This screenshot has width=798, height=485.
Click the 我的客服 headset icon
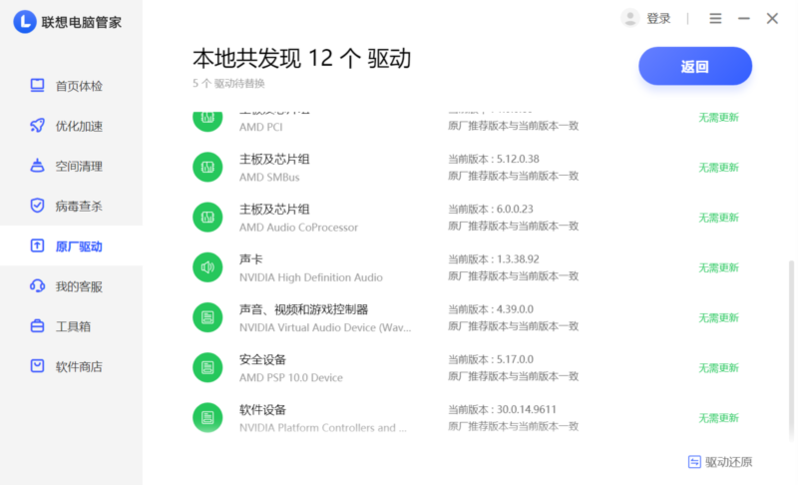click(37, 287)
